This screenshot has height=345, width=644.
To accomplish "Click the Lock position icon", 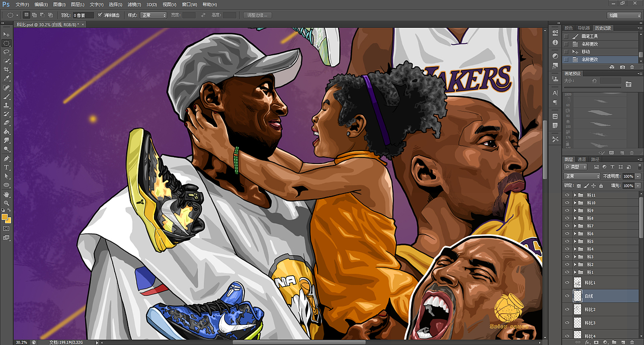I will 594,186.
